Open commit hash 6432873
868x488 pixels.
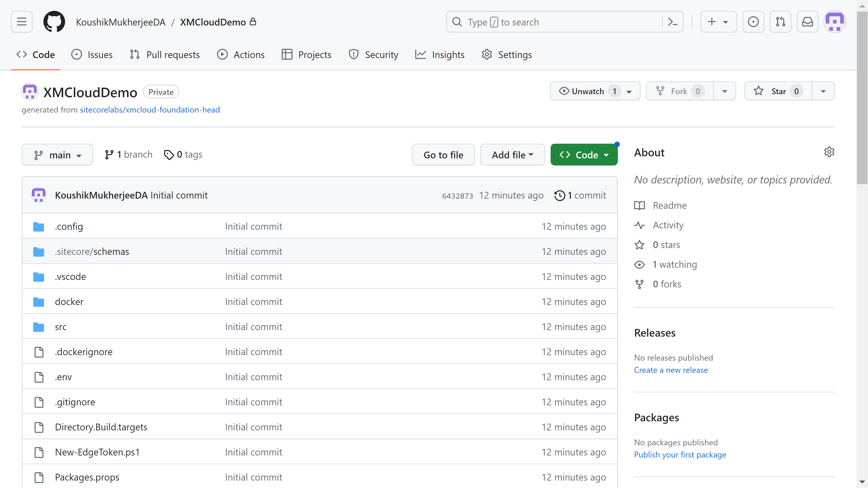(458, 196)
